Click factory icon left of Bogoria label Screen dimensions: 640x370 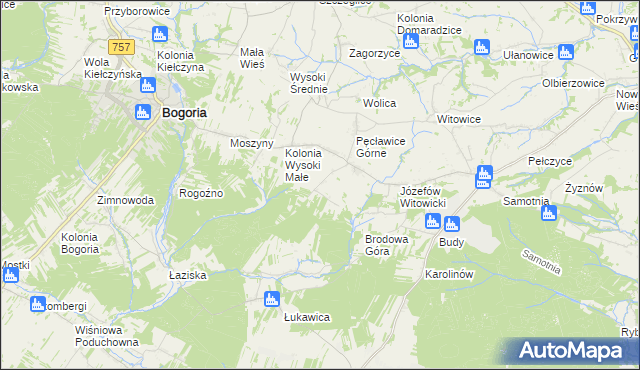click(143, 112)
